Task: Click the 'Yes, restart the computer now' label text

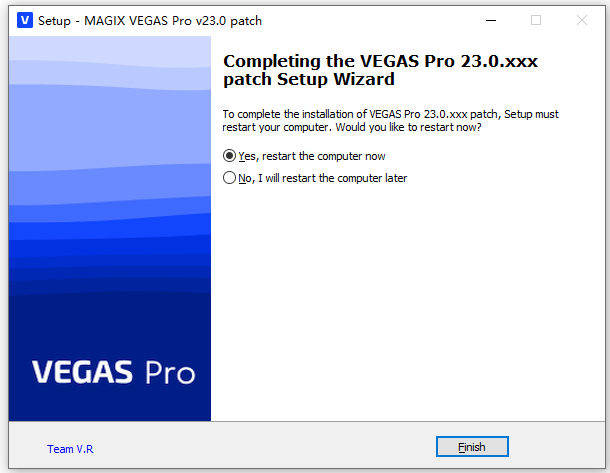Action: [x=312, y=156]
